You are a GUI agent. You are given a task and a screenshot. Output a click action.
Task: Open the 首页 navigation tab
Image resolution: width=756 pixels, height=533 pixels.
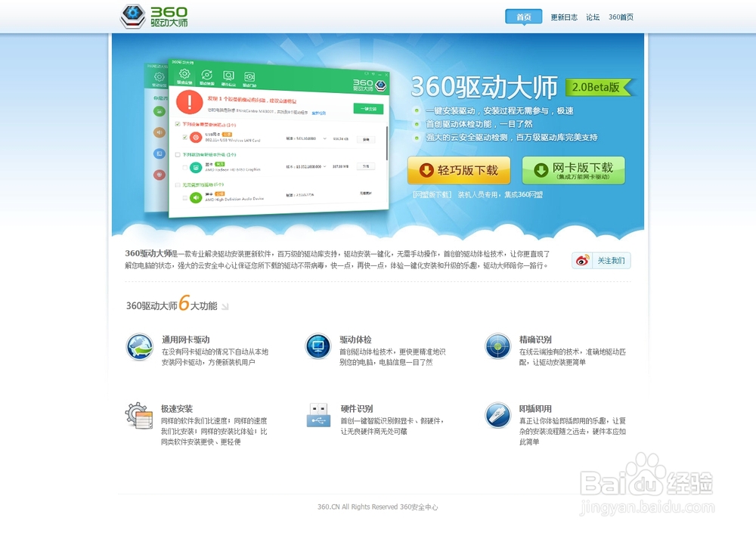tap(524, 17)
